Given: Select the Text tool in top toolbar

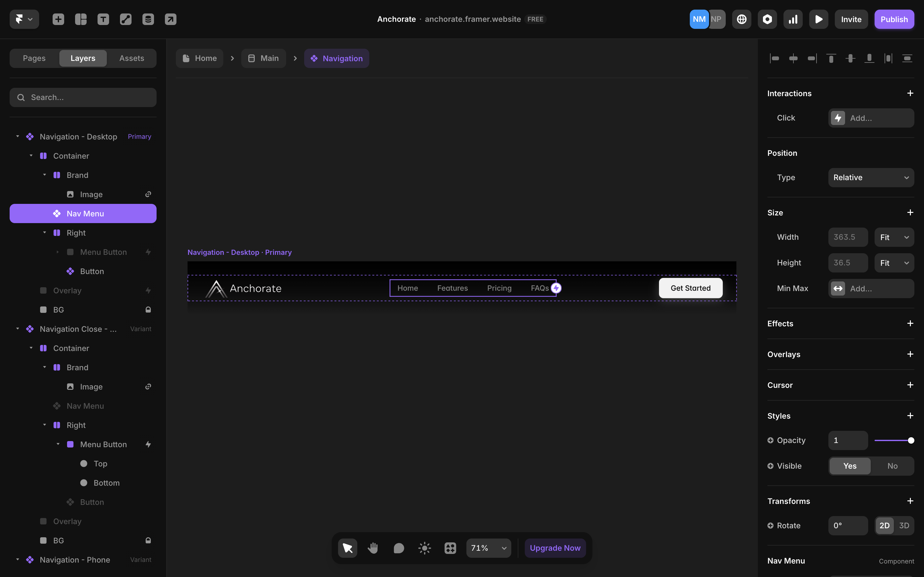Looking at the screenshot, I should (x=103, y=19).
